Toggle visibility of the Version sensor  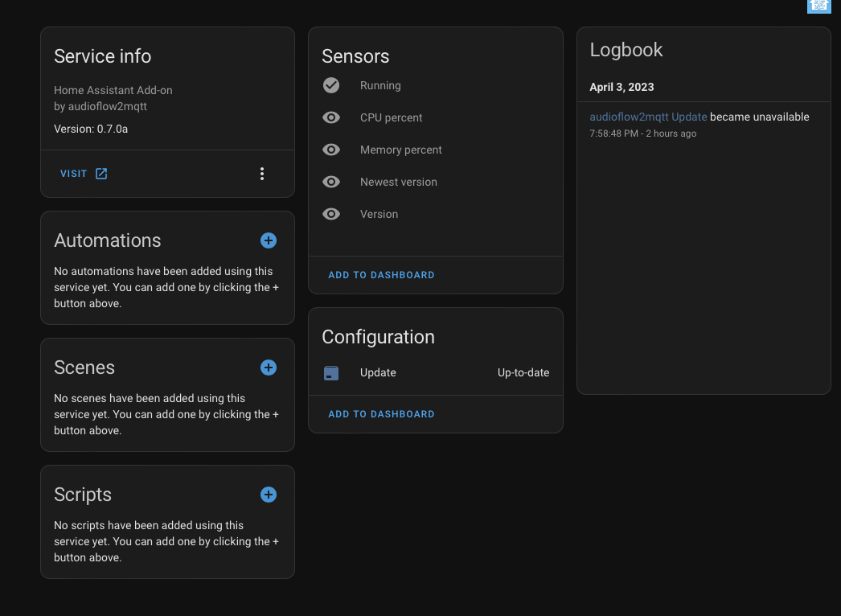click(330, 214)
